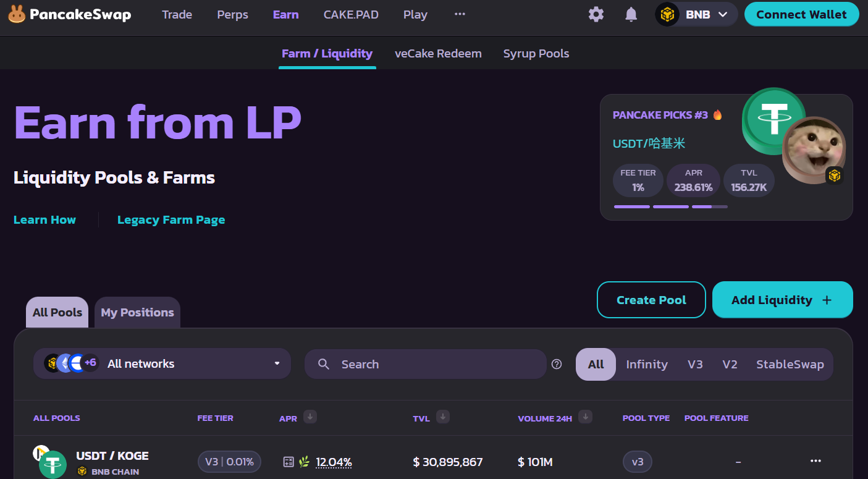Sort by Volume 24H arrow

click(x=586, y=417)
